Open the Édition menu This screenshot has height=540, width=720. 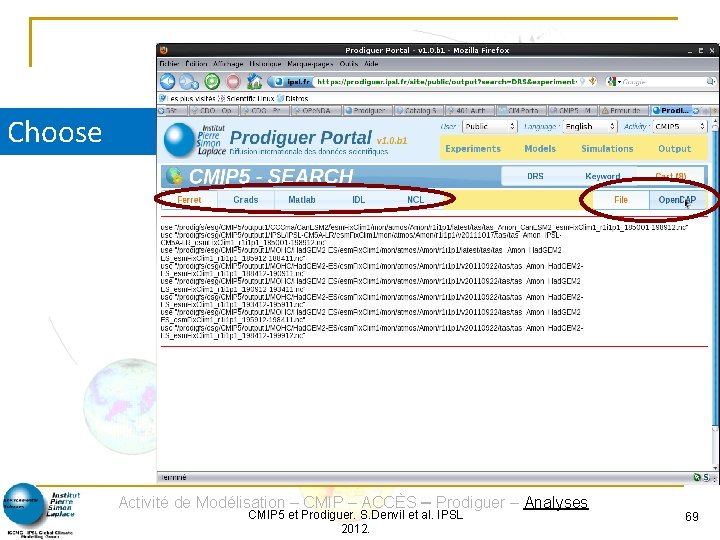coord(196,64)
